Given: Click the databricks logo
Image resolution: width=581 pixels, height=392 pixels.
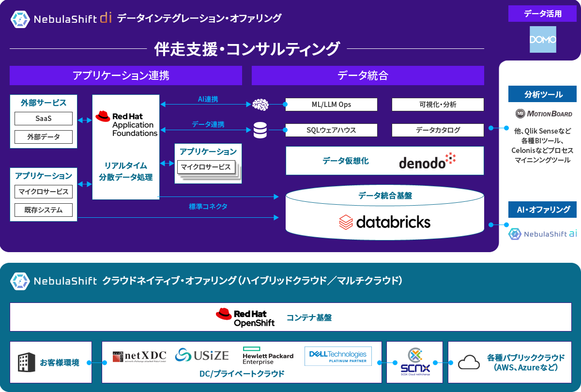Looking at the screenshot, I should tap(385, 222).
